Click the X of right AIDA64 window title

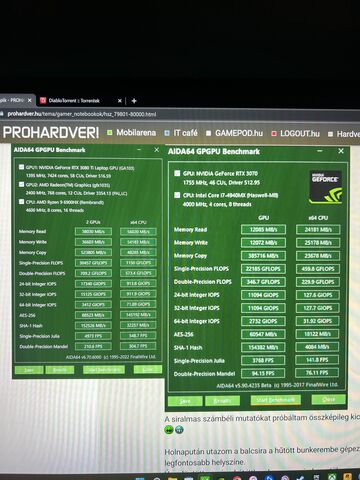[x=341, y=151]
